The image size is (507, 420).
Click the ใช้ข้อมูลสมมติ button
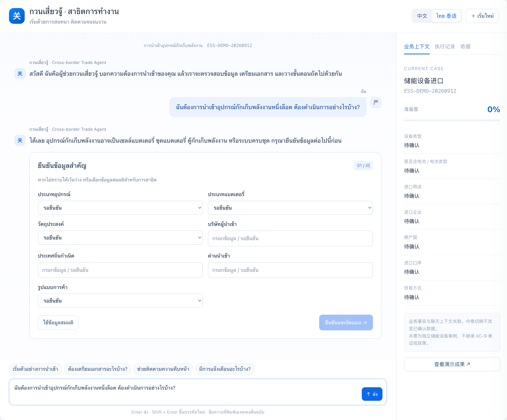tap(58, 322)
